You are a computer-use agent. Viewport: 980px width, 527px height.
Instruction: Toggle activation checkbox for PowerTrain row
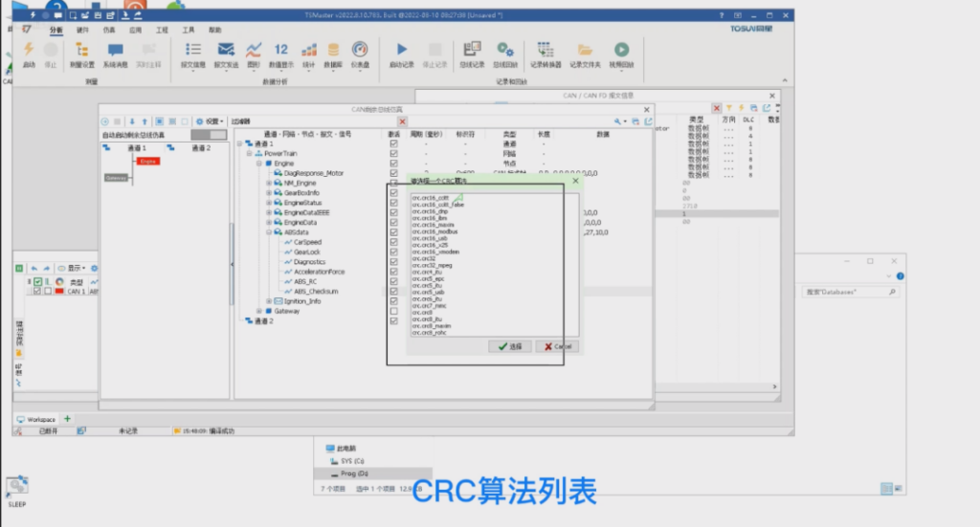coord(394,153)
